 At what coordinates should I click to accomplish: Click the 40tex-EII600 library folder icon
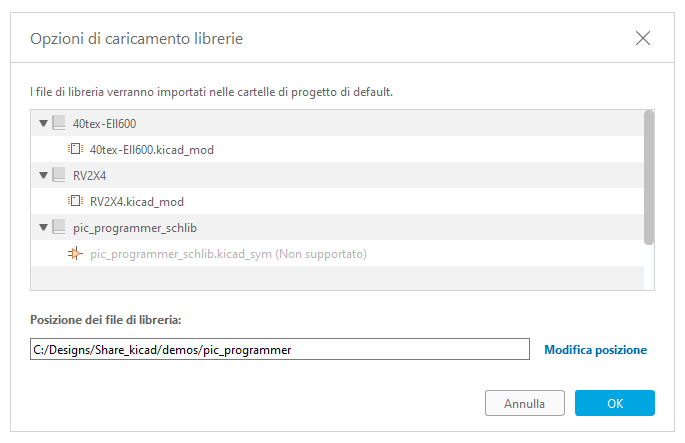[59, 124]
